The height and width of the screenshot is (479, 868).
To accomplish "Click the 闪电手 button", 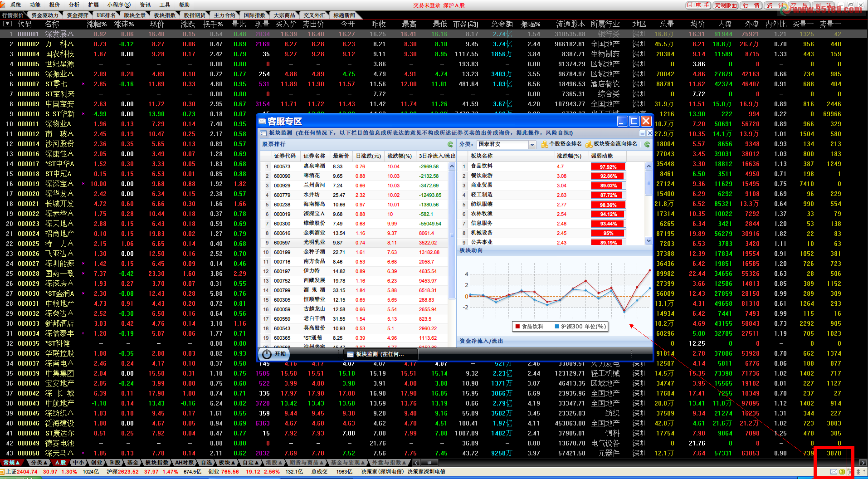I will (x=698, y=5).
